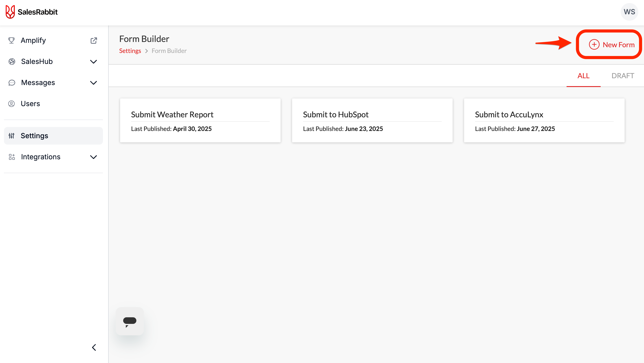Click the 'Last Published: June 23, 2025' text
This screenshot has width=644, height=363.
tap(343, 129)
